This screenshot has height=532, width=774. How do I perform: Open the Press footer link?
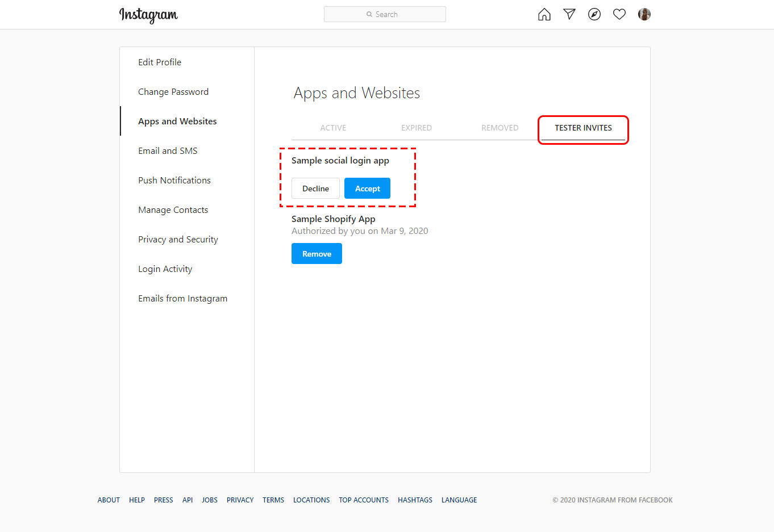164,500
